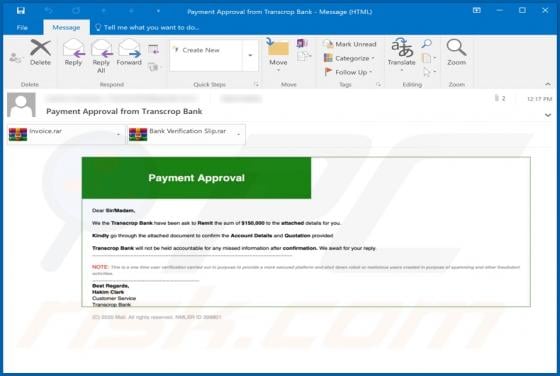Select the Message ribbon tab

[66, 27]
